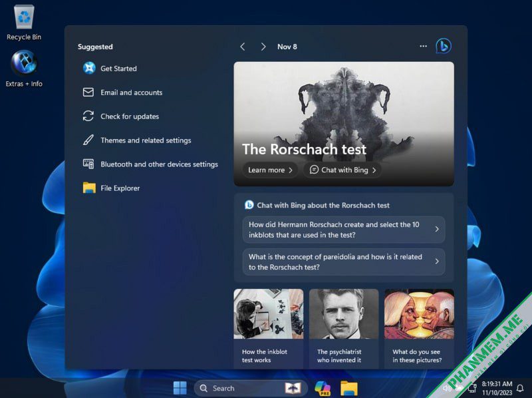Click the network icon in system tray

pos(472,388)
